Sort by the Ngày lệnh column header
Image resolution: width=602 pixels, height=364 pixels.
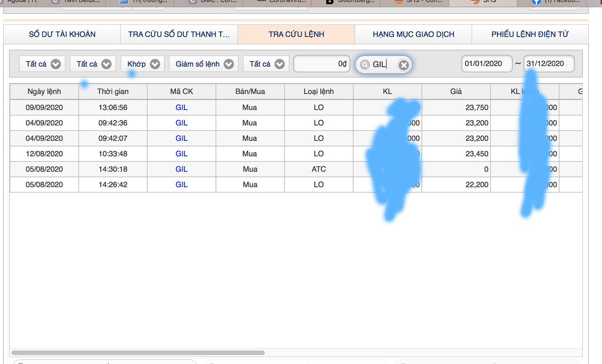44,92
